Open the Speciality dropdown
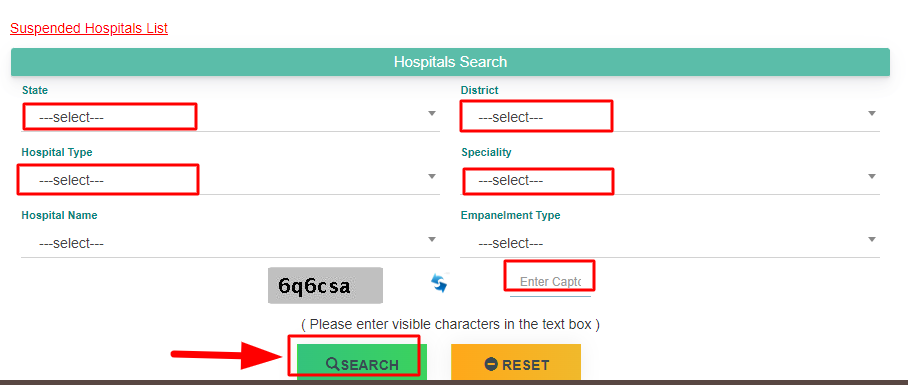Screen dimensions: 908x385 pos(670,180)
